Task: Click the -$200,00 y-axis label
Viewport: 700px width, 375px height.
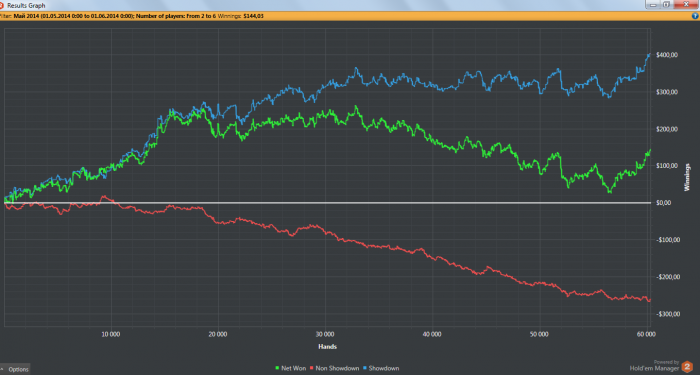Action: [668, 277]
